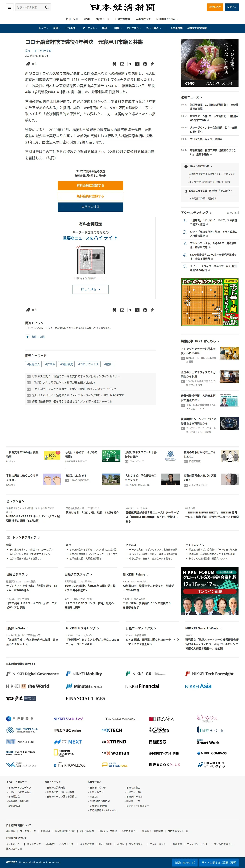The height and width of the screenshot is (868, 245).
Task: Select the #医療法人 keyword tag
Action: [33, 364]
